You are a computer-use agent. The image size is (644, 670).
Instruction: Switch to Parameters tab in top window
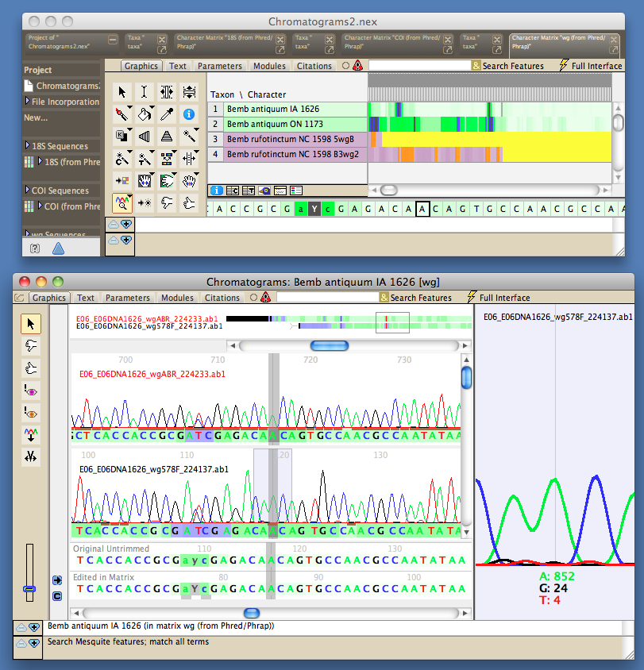220,66
